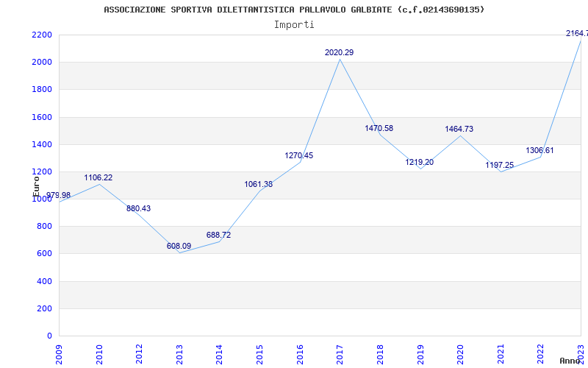Click the 600 y-axis value
This screenshot has width=588, height=368.
45,254
